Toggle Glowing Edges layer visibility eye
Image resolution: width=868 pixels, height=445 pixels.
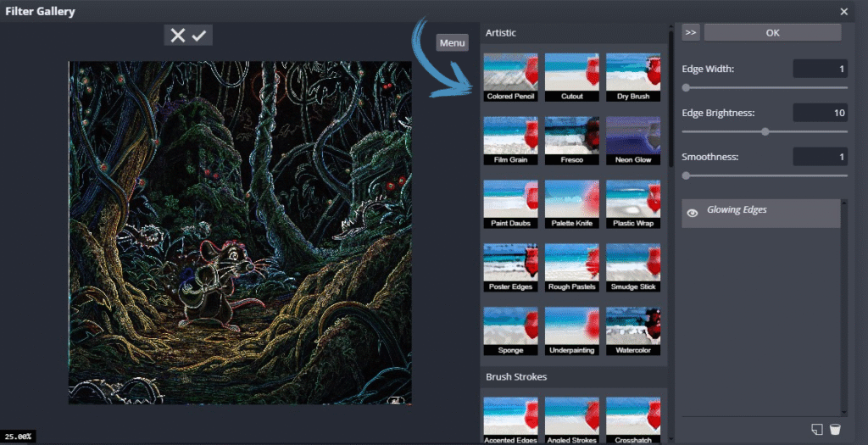[693, 214]
